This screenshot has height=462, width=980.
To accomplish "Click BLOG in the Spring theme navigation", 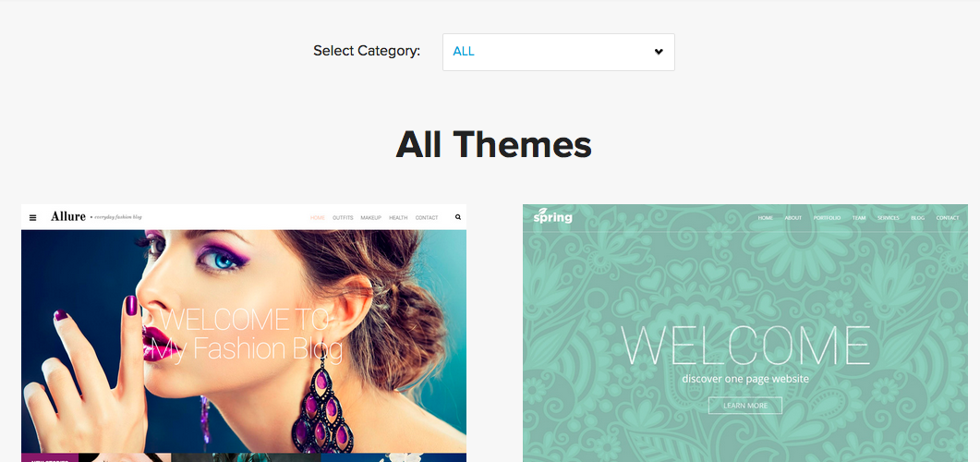I will click(x=917, y=217).
